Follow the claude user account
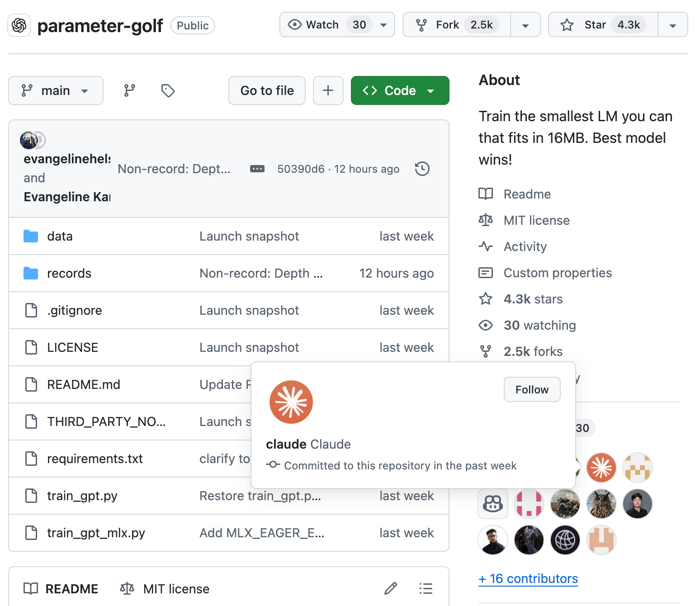 coord(532,389)
